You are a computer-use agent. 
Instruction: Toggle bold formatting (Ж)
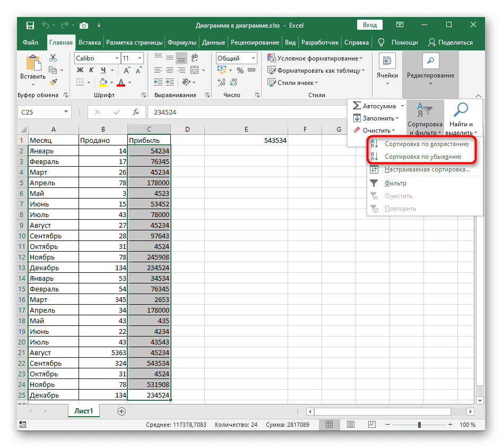(80, 70)
